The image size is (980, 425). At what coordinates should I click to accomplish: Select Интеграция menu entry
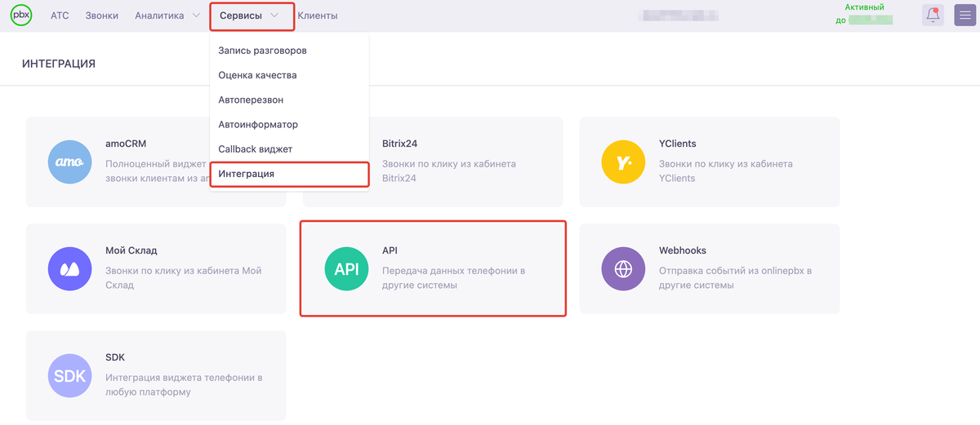(290, 174)
